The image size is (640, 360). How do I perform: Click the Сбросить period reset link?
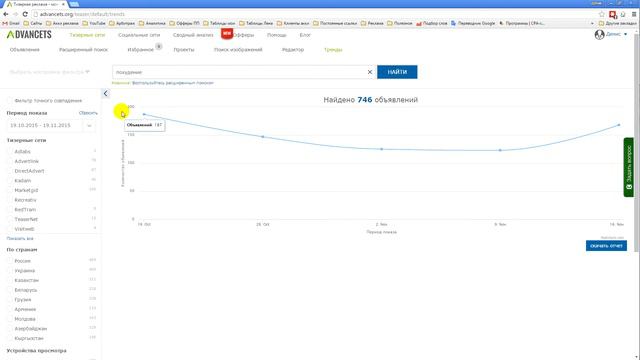pos(88,113)
